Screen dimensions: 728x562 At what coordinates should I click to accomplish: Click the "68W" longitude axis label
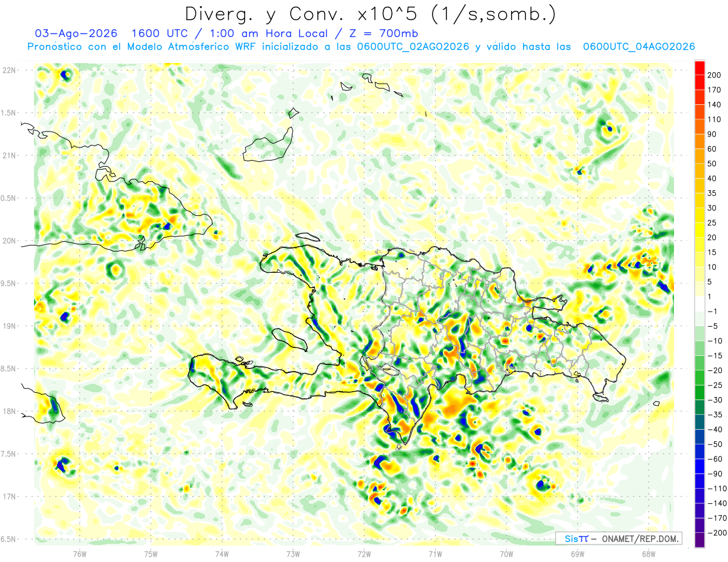(648, 553)
